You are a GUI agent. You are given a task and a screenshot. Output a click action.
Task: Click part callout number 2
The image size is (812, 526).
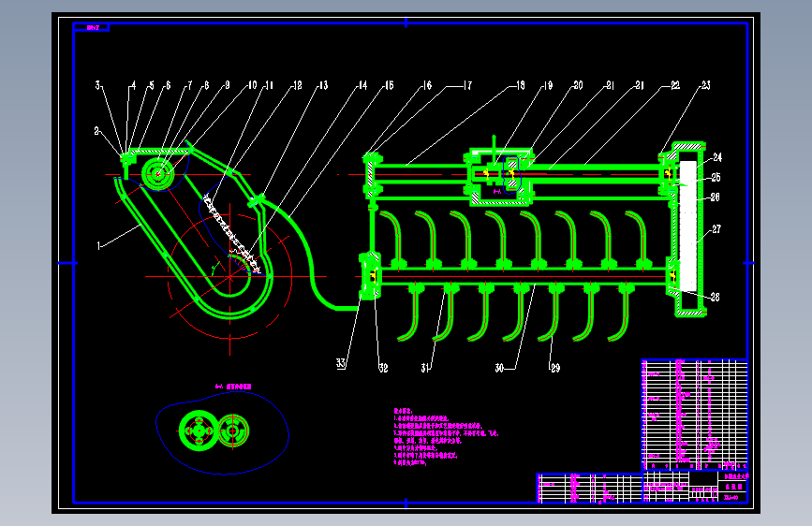(x=96, y=131)
